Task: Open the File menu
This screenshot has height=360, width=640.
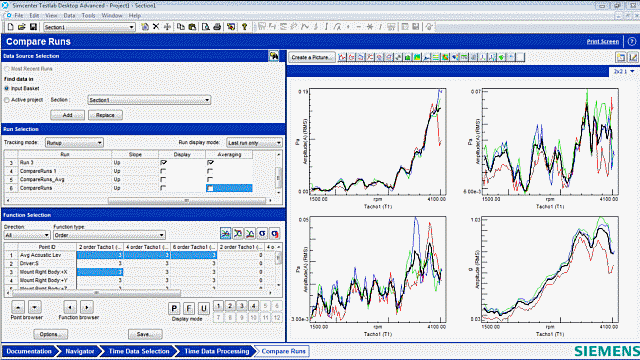Action: click(x=19, y=16)
